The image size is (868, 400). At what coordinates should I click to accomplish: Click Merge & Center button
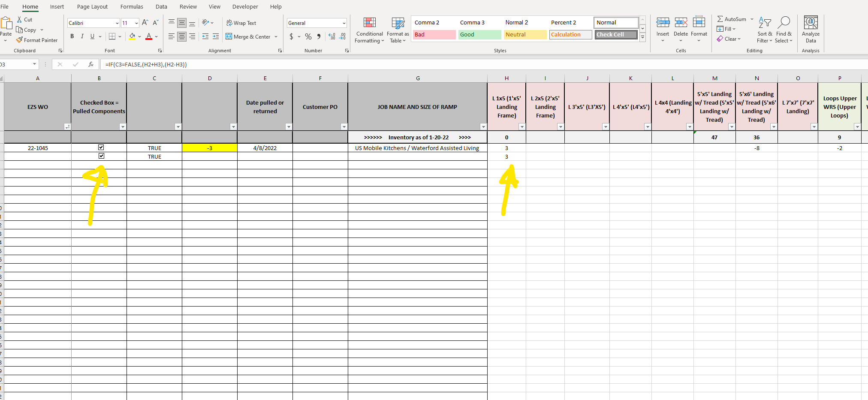point(248,36)
